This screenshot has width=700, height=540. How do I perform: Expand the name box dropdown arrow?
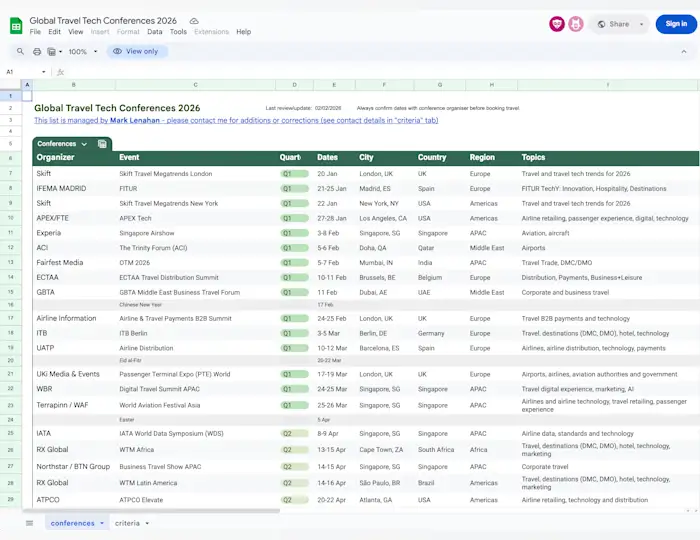tap(43, 72)
